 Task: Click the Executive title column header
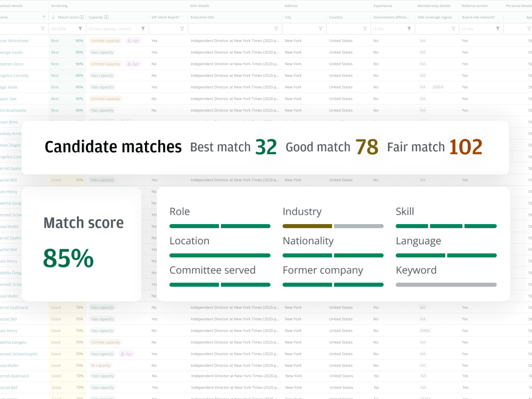[202, 17]
